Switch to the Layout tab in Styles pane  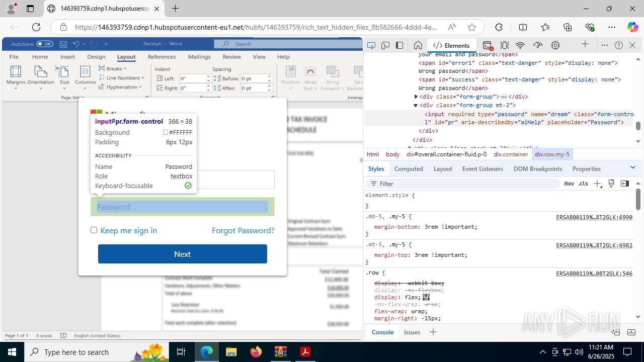coord(443,169)
